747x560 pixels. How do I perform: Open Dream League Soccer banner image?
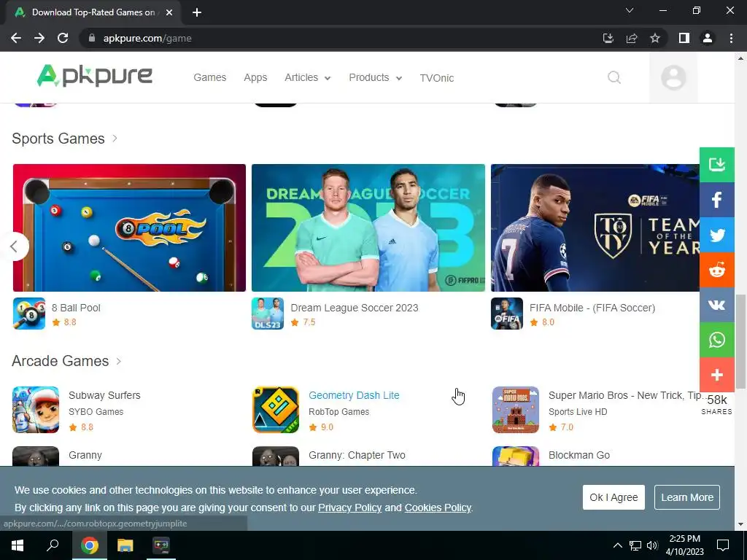pos(368,227)
